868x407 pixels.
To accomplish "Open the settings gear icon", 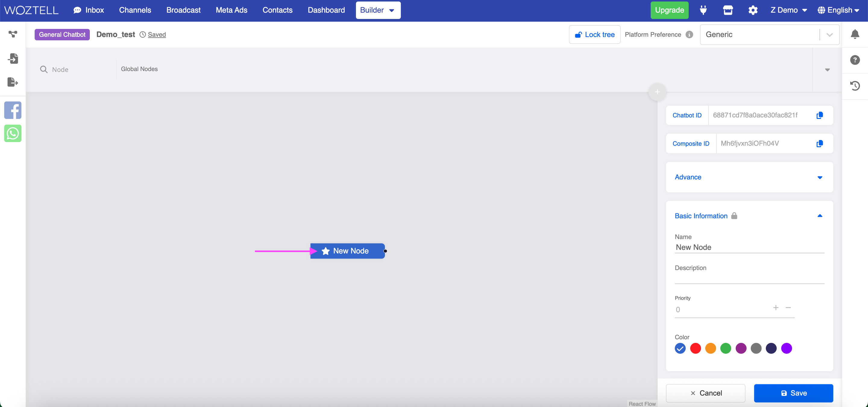I will pos(753,10).
